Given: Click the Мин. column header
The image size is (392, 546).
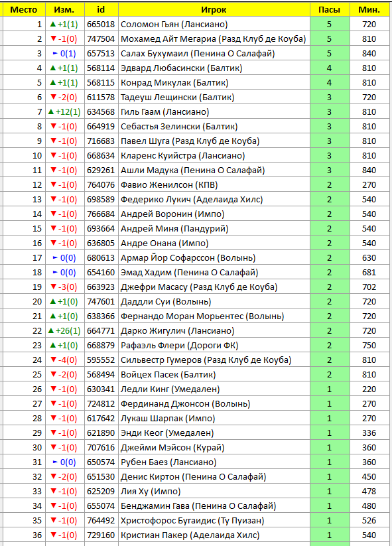Looking at the screenshot, I should [369, 10].
